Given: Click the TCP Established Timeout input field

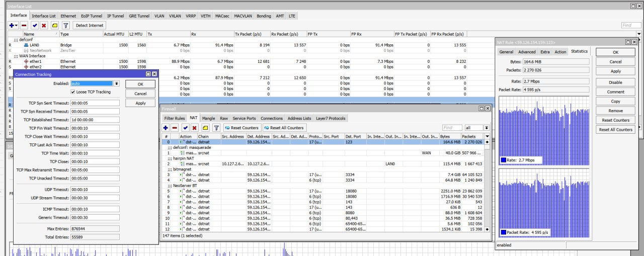Looking at the screenshot, I should [x=95, y=120].
